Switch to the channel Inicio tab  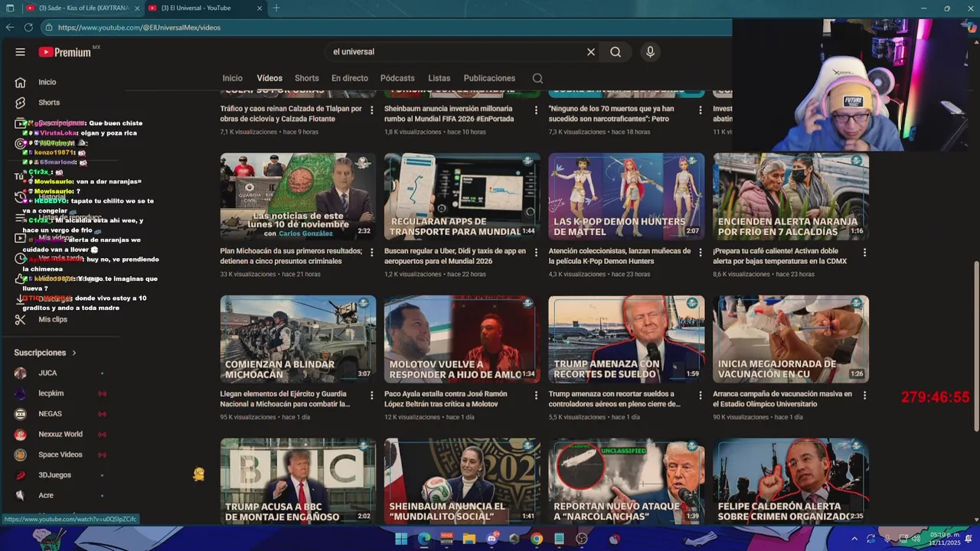(232, 78)
